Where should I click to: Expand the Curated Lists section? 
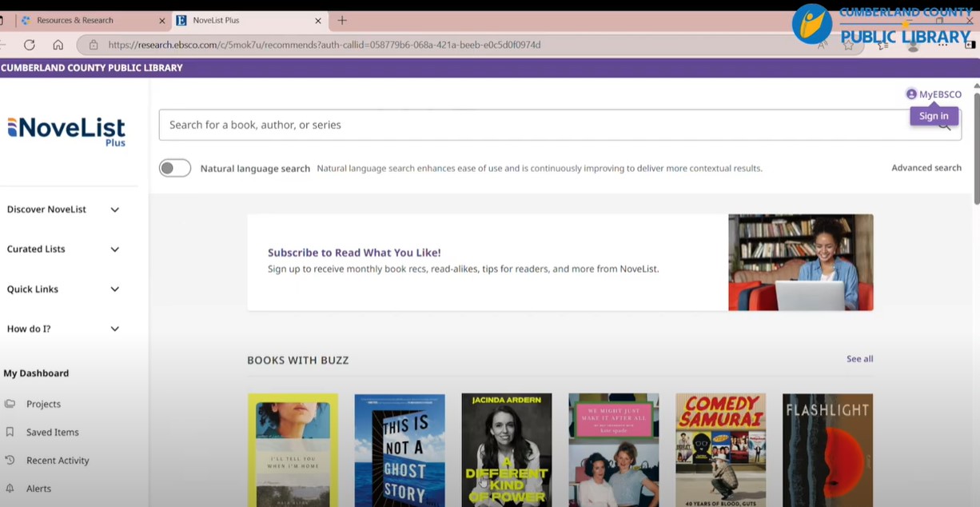[x=114, y=250]
